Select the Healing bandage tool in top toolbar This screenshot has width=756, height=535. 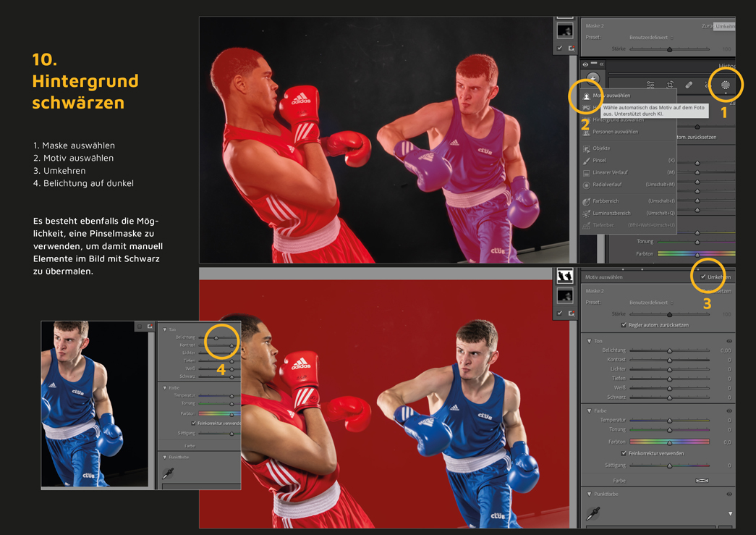pos(689,85)
